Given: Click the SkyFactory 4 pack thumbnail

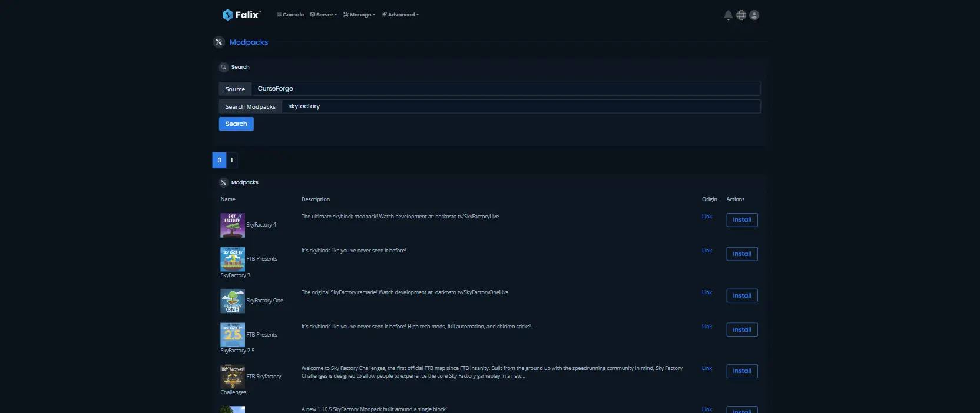Looking at the screenshot, I should click(233, 225).
